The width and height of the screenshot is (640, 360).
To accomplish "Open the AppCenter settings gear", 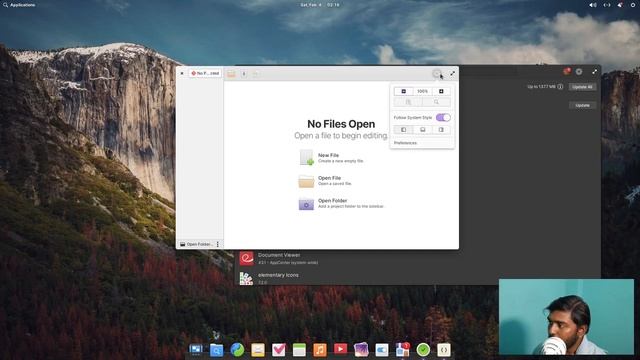I will click(579, 72).
